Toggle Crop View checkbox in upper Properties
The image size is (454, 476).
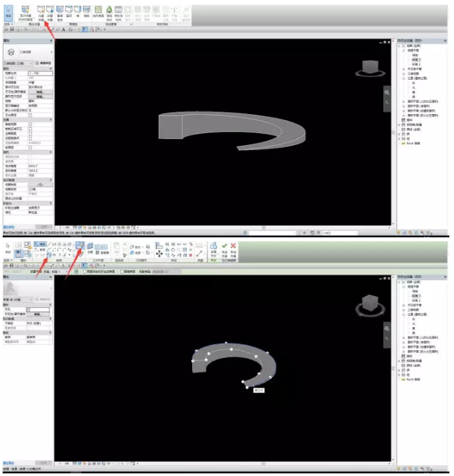30,125
